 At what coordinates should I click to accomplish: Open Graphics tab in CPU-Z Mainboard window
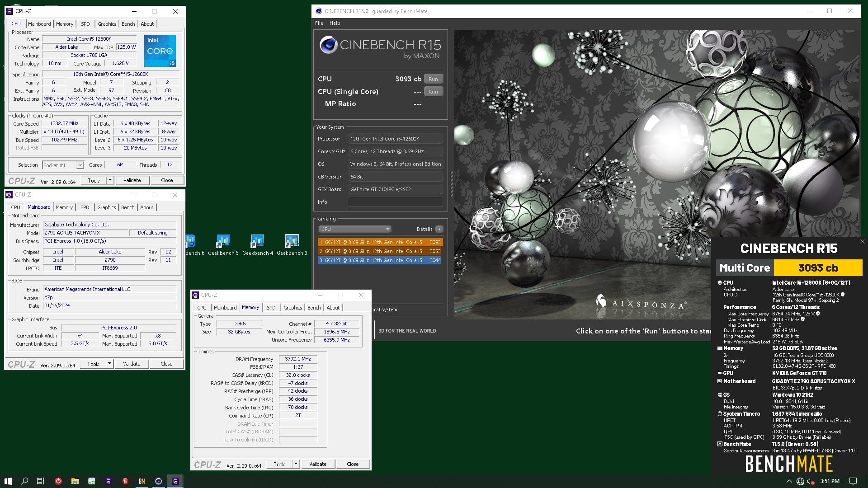[106, 207]
